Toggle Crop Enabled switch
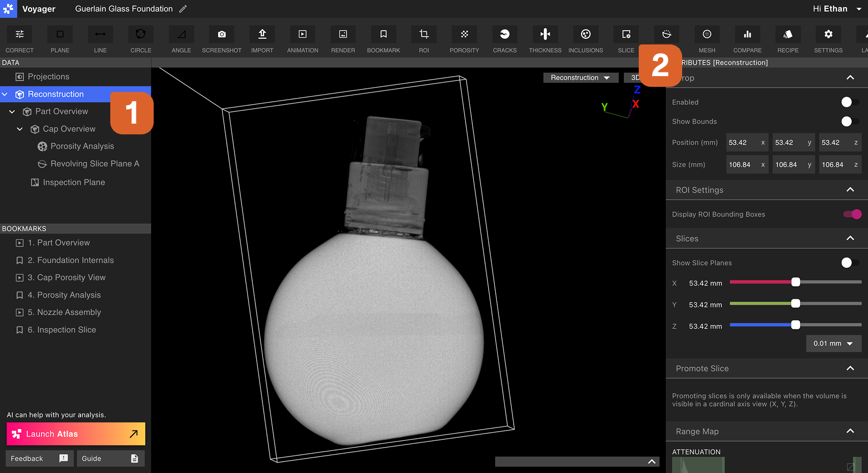The height and width of the screenshot is (473, 868). 850,102
